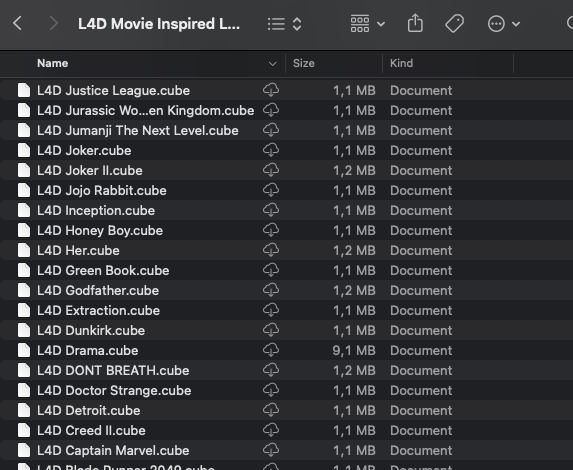Sort by the Kind column header

coord(401,63)
